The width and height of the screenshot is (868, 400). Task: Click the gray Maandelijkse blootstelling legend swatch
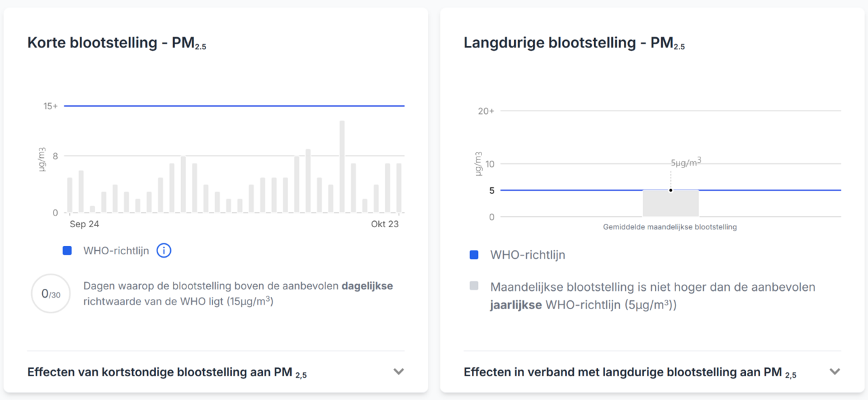[x=474, y=286]
